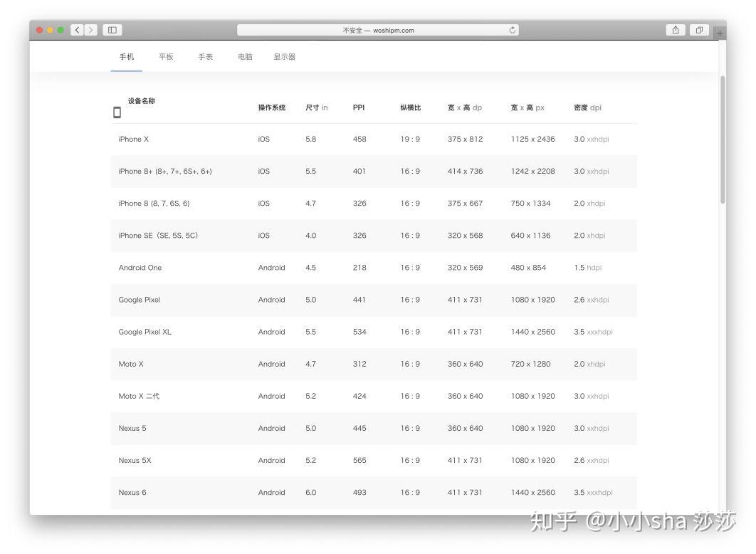Select the Google Pixel device name
This screenshot has width=756, height=554.
pos(139,299)
